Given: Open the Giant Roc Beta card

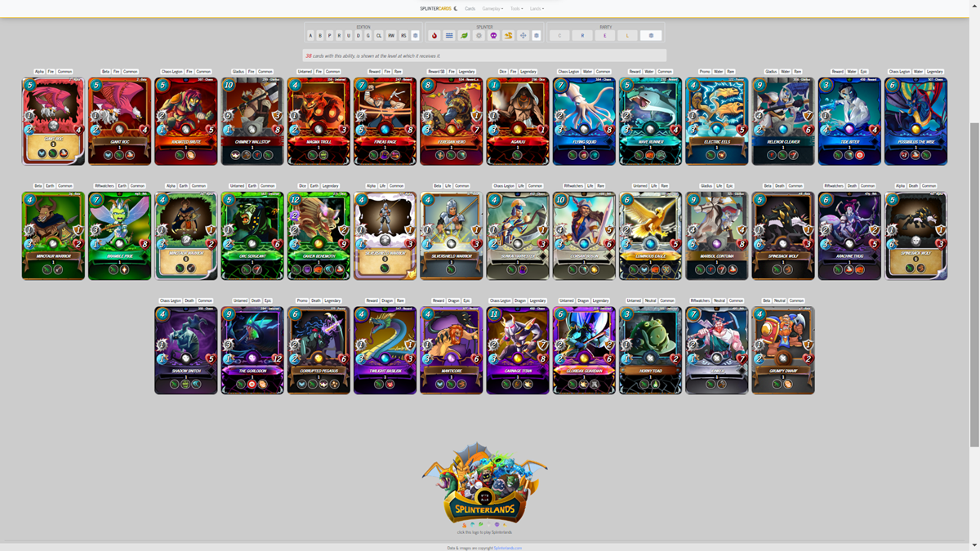Looking at the screenshot, I should [119, 121].
